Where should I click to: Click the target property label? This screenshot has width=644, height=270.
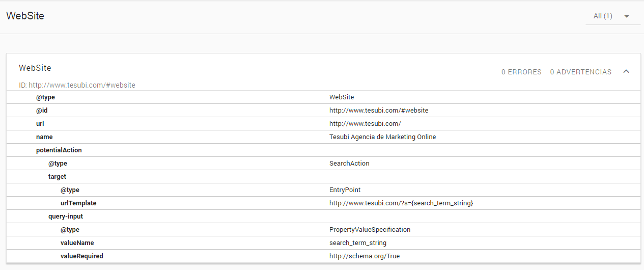(57, 176)
